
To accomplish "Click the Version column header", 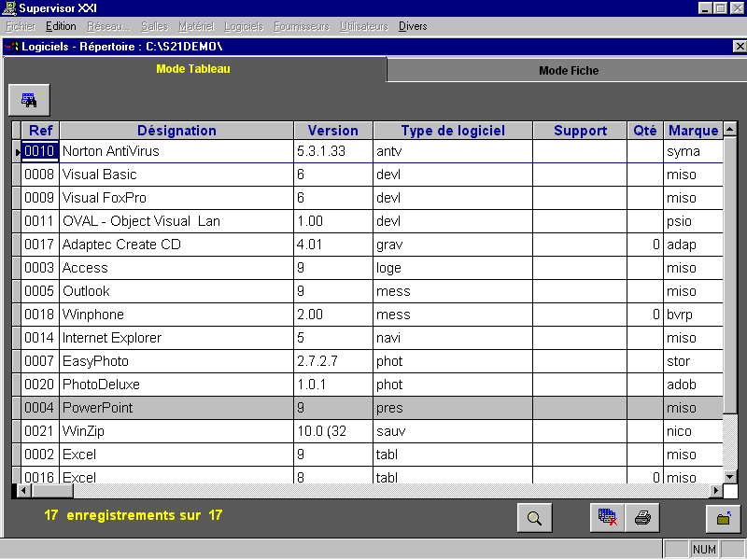I will [x=333, y=131].
